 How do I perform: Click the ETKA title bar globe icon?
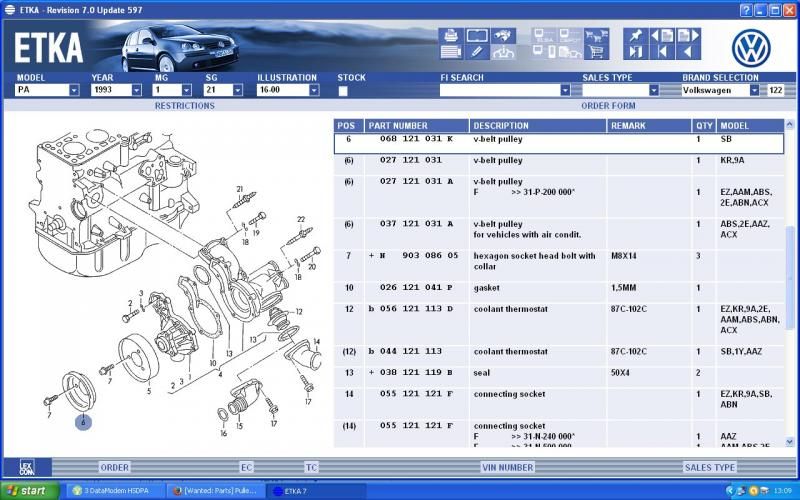pos(10,10)
